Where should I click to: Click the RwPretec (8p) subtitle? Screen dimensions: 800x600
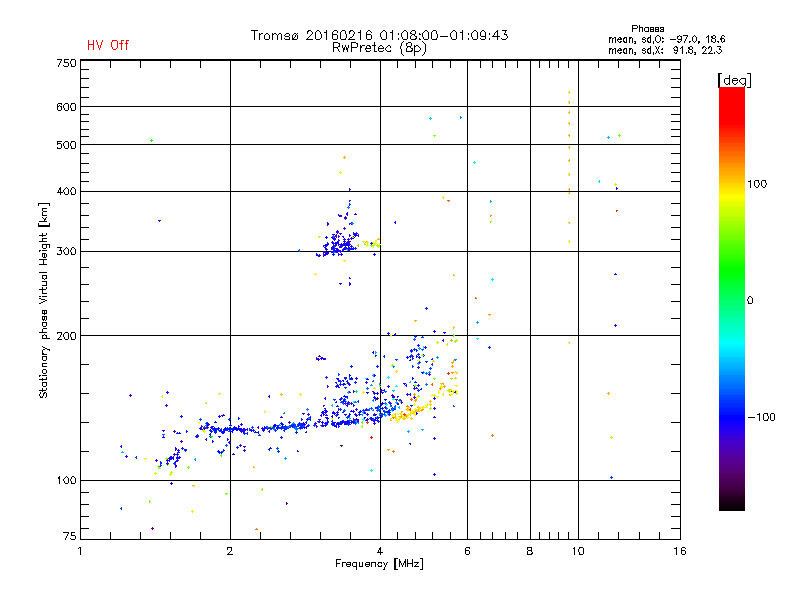pyautogui.click(x=379, y=48)
